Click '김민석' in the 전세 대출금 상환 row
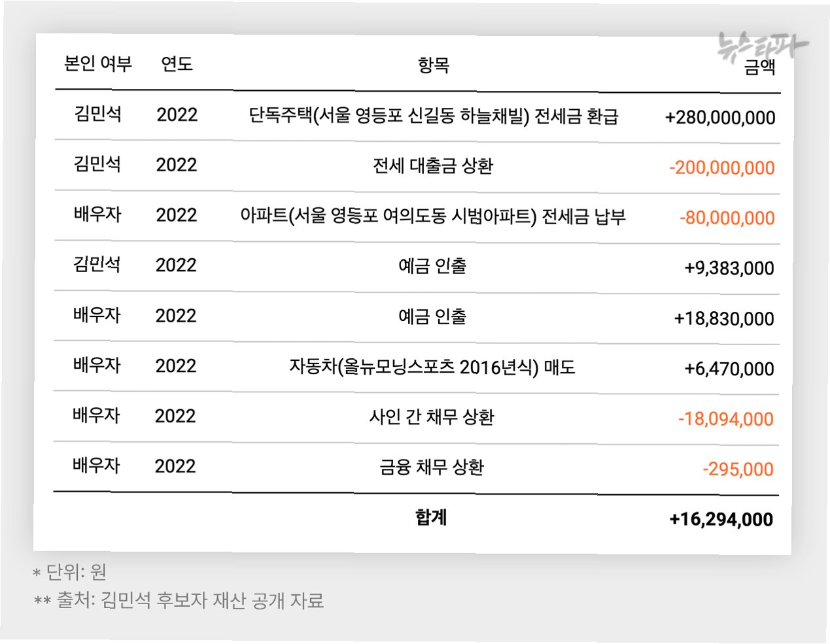This screenshot has width=830, height=644. click(97, 163)
